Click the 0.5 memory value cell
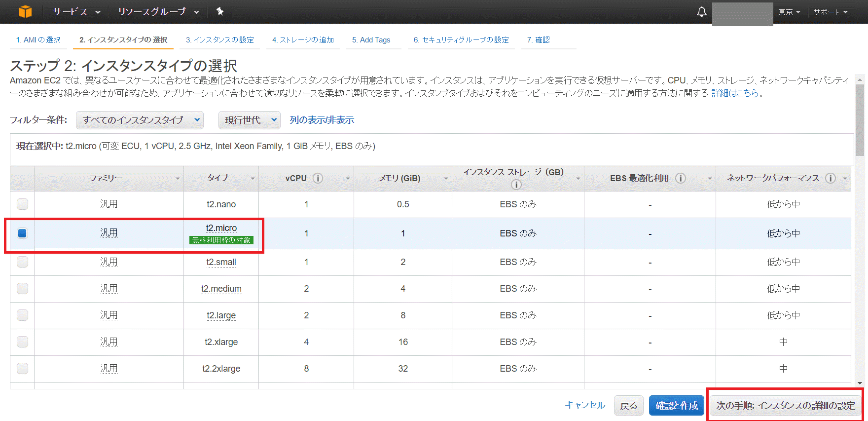Screen dimensions: 868x421 pos(403,204)
